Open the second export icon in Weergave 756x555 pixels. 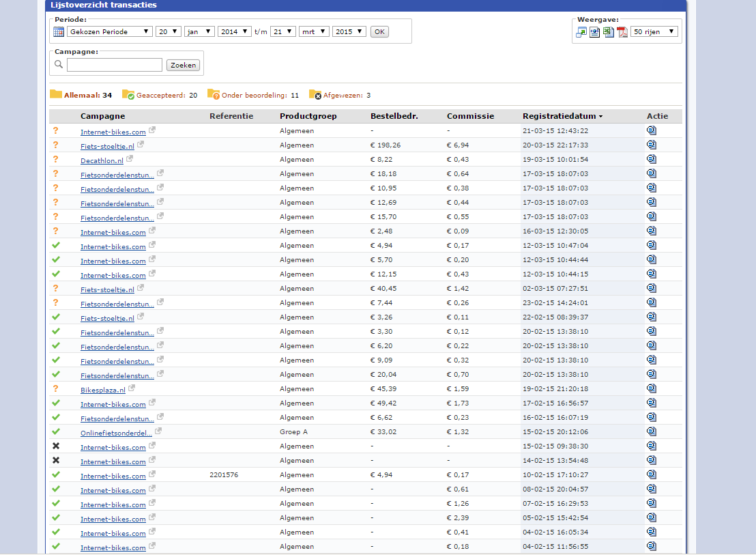595,32
